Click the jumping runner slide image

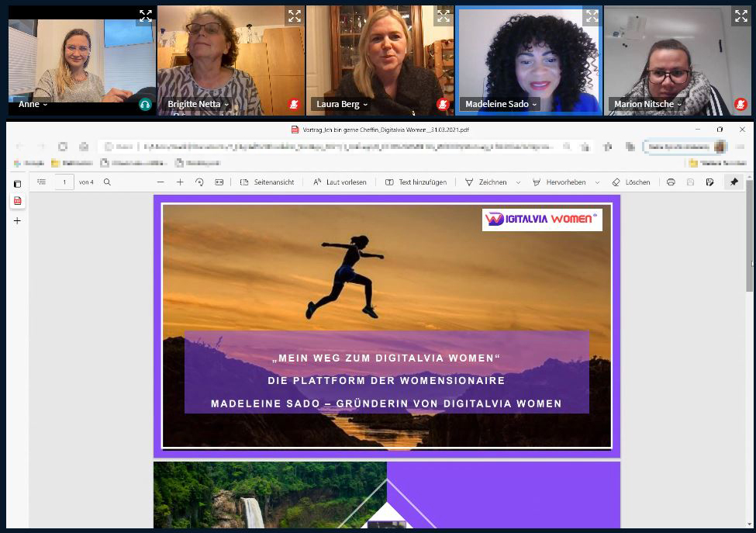387,326
